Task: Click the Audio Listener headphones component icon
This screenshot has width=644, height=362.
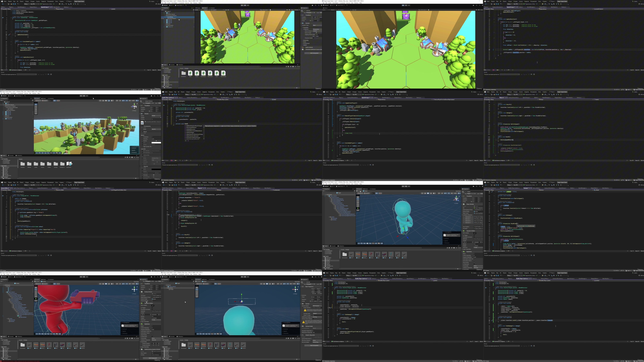Action: point(303,47)
